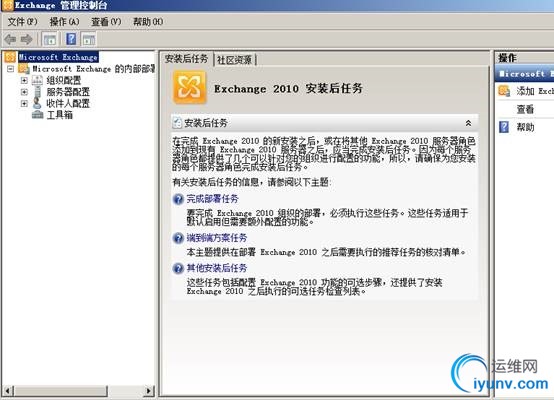Open the 查看(V) menu

[x=106, y=22]
